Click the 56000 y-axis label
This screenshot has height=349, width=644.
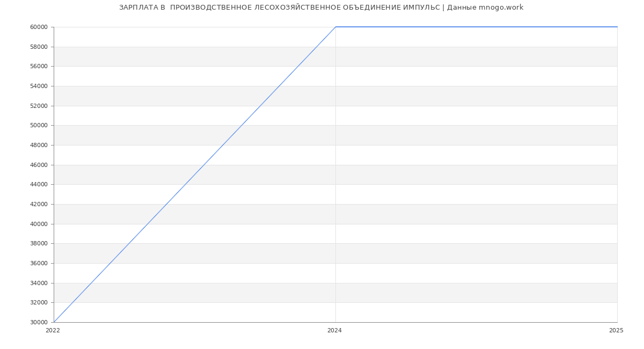click(39, 67)
